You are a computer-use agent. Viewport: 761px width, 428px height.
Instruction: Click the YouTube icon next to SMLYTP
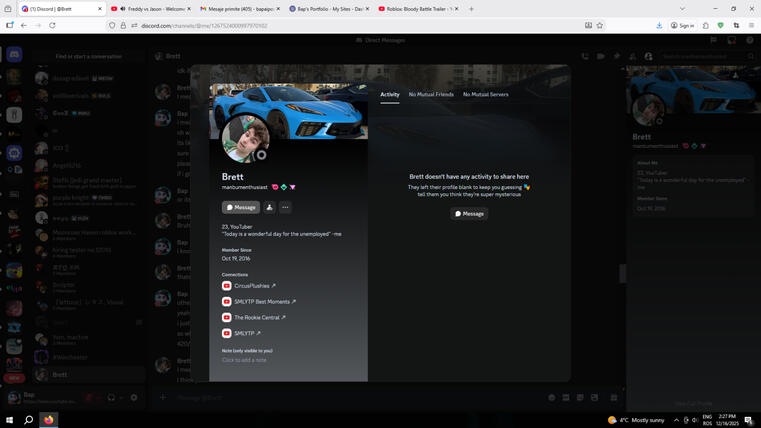(x=227, y=333)
